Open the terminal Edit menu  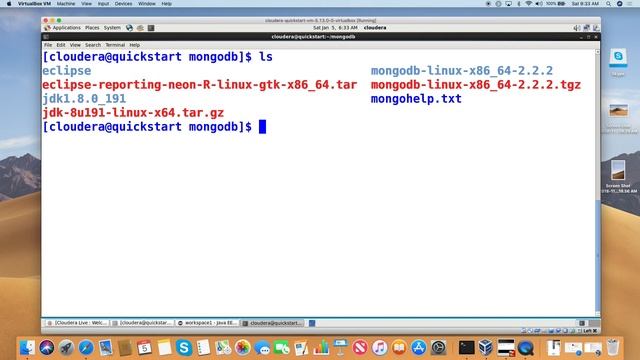pyautogui.click(x=61, y=45)
